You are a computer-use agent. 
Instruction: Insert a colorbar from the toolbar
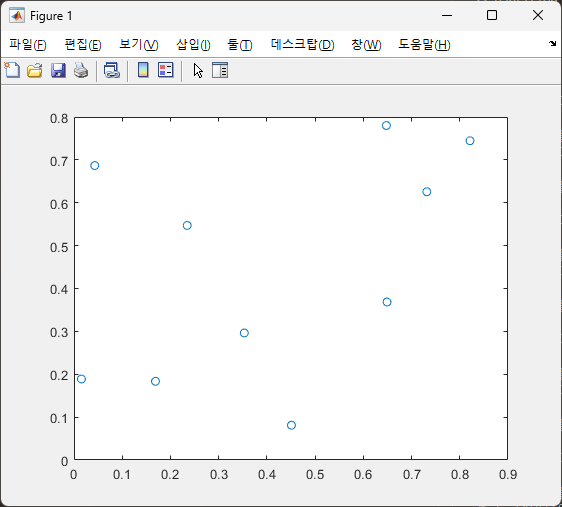click(143, 70)
